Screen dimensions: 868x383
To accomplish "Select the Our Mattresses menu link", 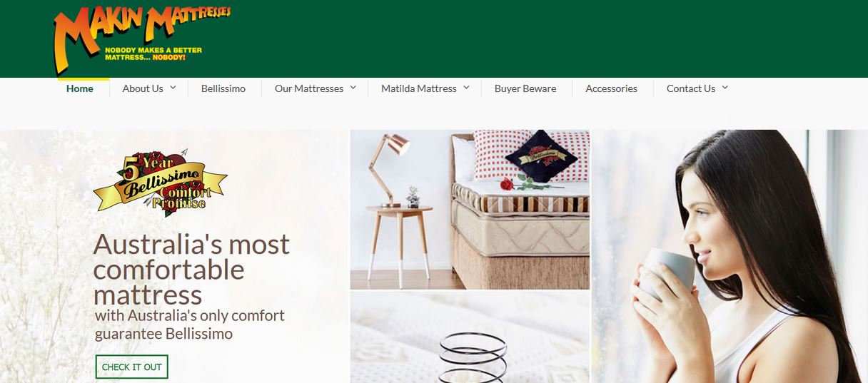I will point(309,88).
